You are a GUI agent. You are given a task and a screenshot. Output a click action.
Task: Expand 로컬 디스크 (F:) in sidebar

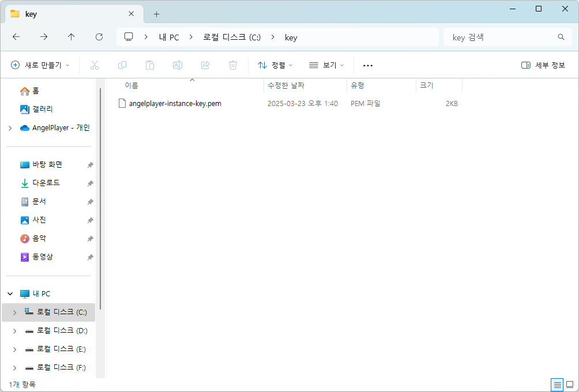click(x=14, y=368)
